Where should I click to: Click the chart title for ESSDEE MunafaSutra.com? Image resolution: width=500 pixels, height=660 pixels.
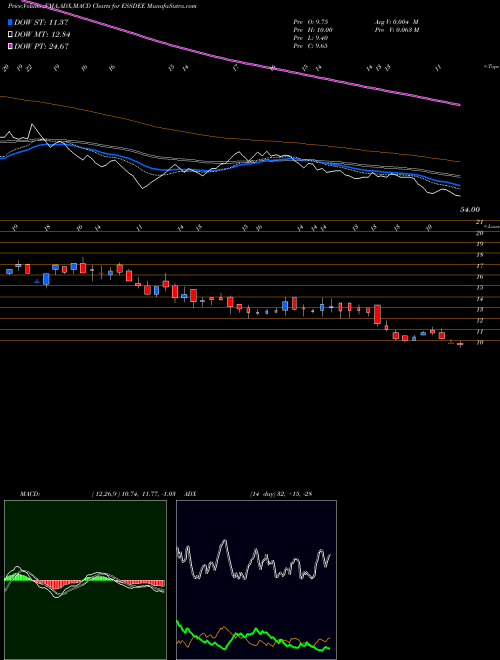[102, 6]
